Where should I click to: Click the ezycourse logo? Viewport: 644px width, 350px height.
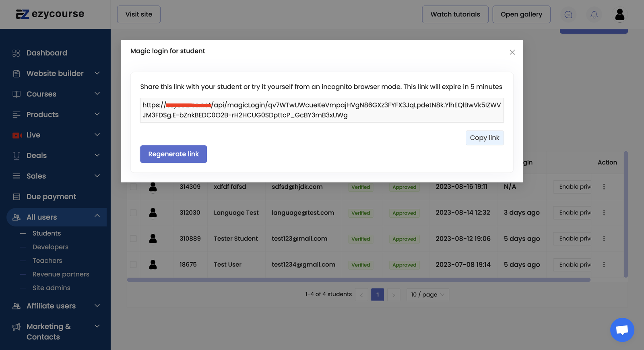[50, 14]
